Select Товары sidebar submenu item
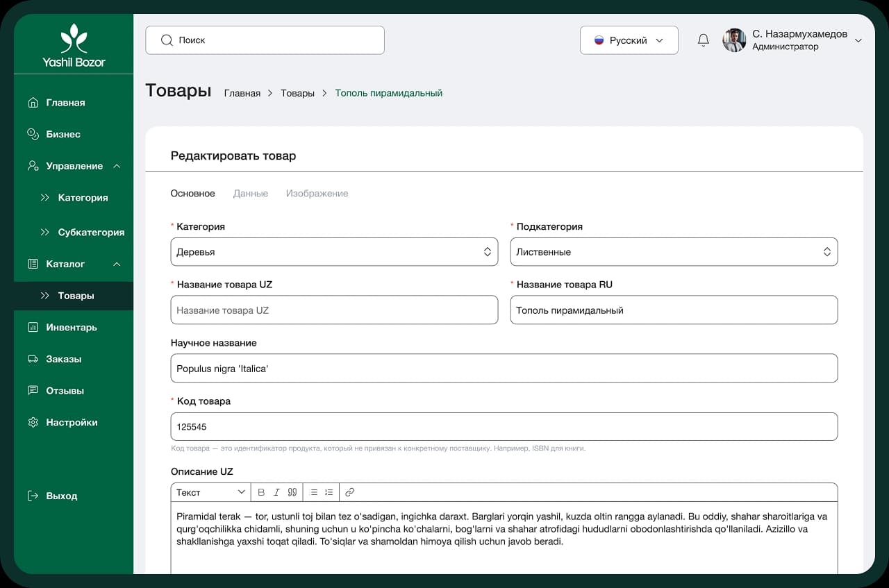This screenshot has height=588, width=889. [76, 296]
